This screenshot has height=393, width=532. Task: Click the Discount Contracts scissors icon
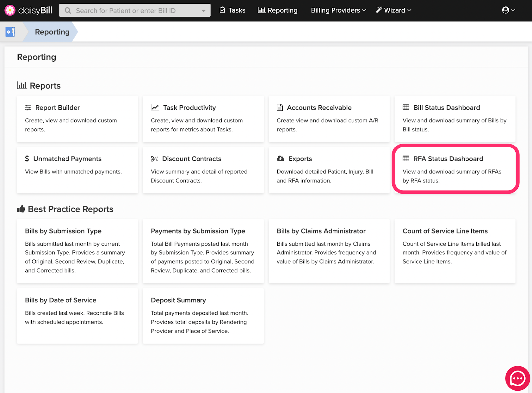(x=154, y=159)
